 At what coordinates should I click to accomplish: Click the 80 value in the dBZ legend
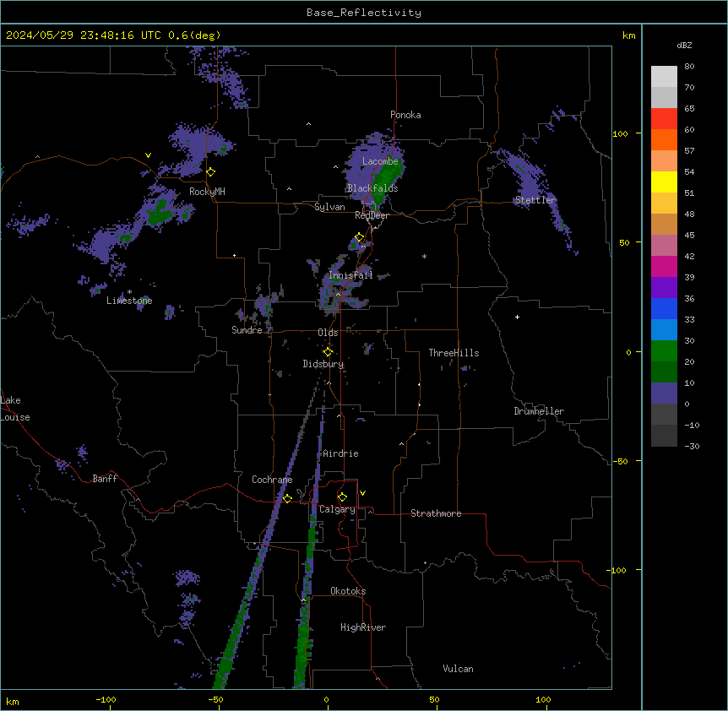689,67
